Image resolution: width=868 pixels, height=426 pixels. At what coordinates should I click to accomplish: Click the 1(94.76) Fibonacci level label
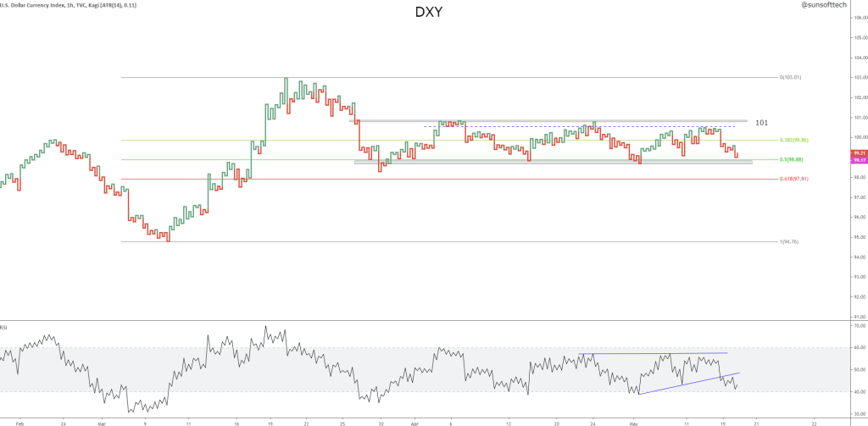(x=789, y=242)
